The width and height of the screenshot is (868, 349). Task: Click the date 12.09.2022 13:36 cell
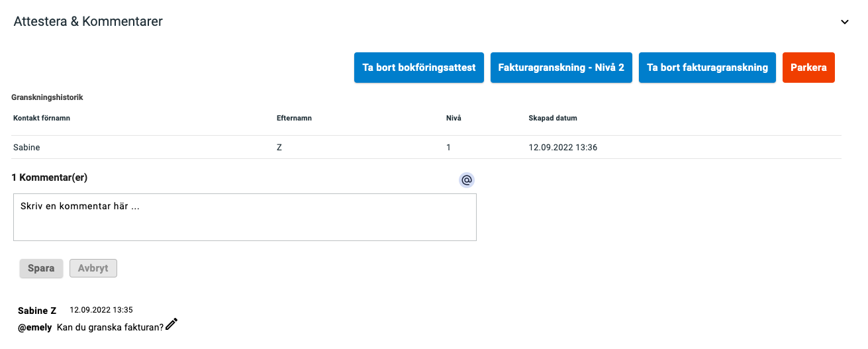(x=563, y=148)
